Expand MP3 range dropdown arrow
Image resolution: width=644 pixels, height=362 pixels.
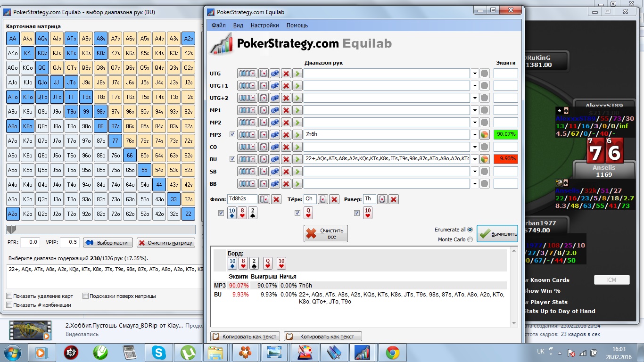(x=474, y=134)
